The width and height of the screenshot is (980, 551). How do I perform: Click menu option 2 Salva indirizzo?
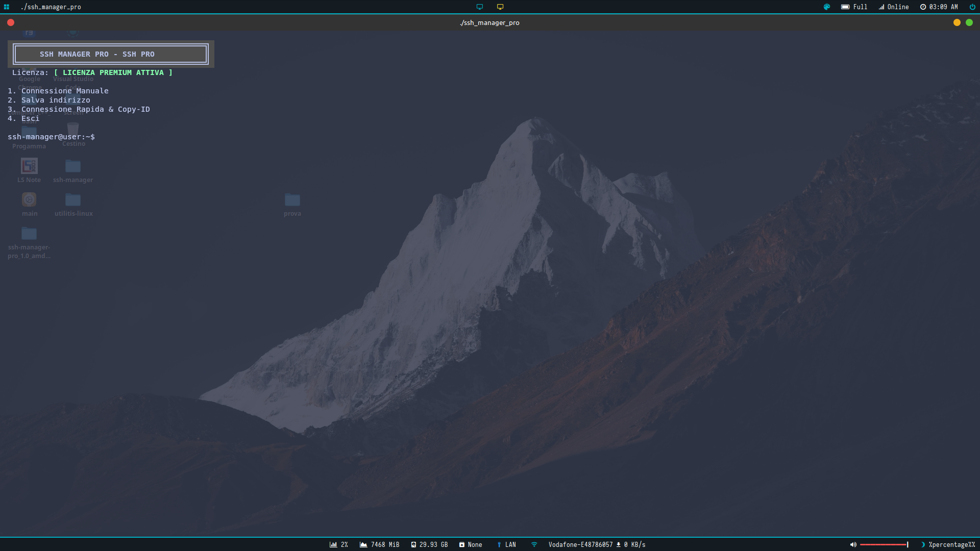[49, 100]
